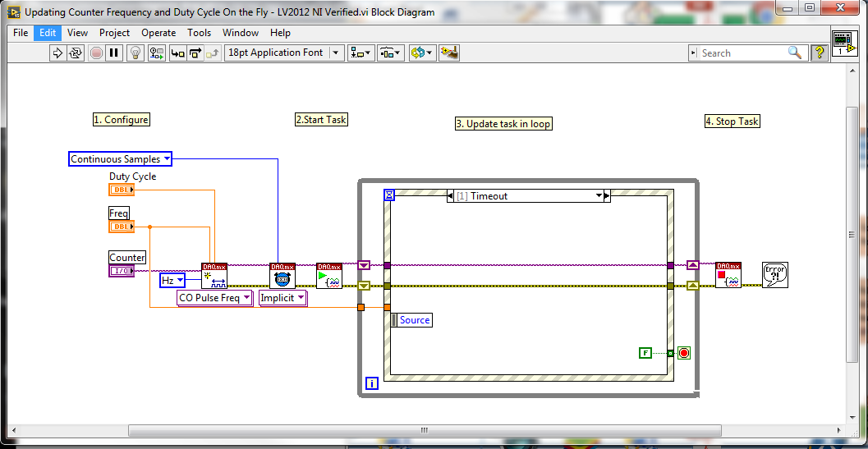Viewport: 868px width, 449px height.
Task: Open the Operate menu
Action: 158,33
